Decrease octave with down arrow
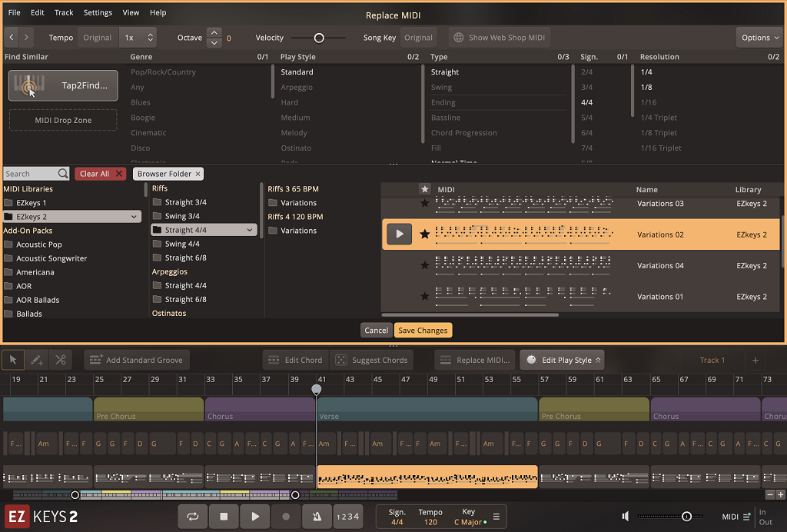787x532 pixels. coord(214,42)
